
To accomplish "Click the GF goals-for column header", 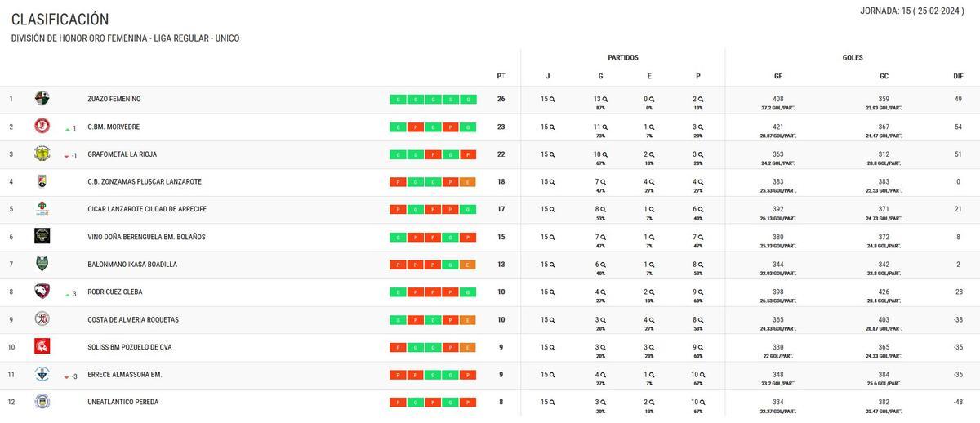I will click(777, 76).
